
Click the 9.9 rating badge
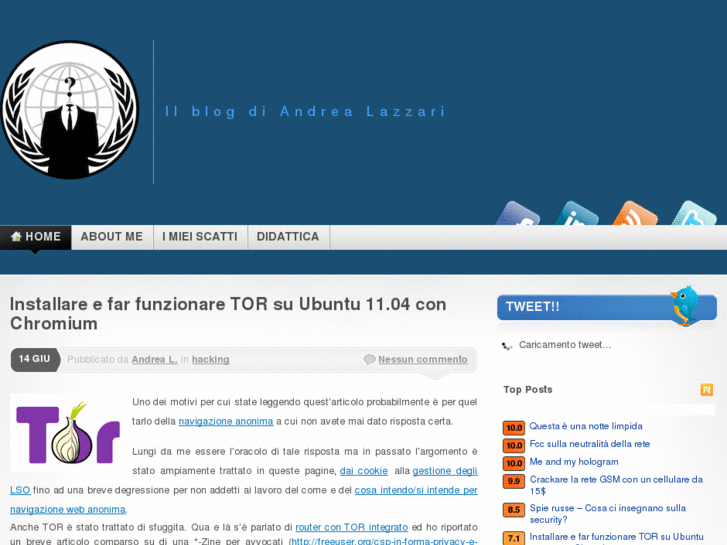tap(514, 481)
